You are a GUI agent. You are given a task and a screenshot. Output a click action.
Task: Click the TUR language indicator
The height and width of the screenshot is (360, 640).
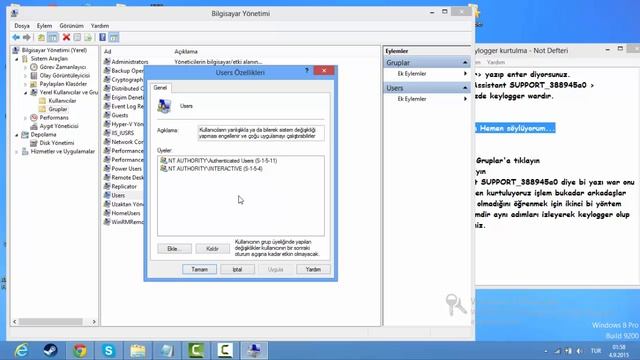596,351
